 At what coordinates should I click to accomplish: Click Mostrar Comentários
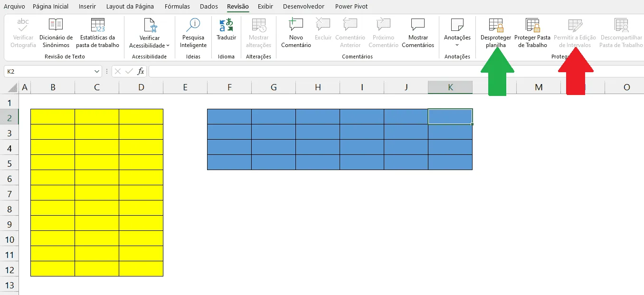418,33
